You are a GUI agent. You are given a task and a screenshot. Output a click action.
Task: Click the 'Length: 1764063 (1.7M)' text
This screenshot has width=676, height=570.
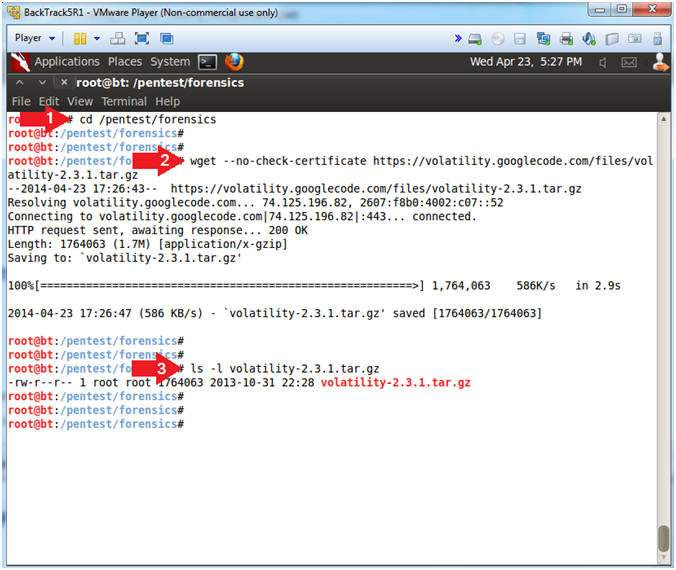[x=79, y=244]
